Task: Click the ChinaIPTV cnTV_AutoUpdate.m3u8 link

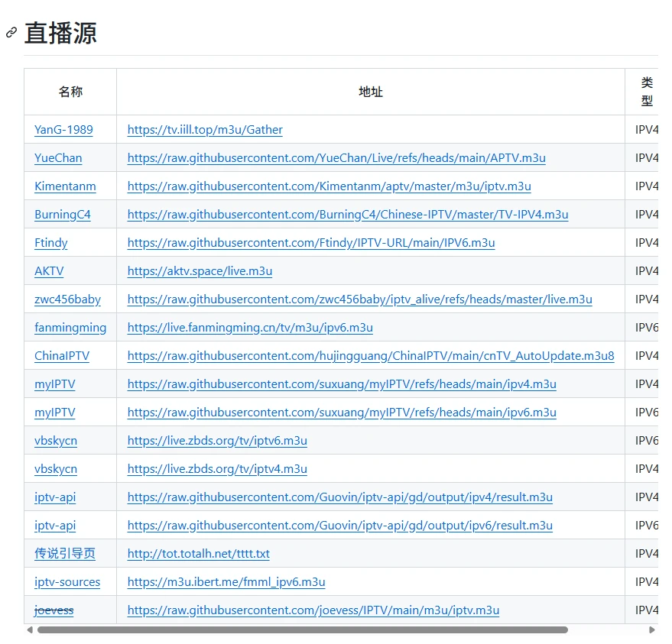Action: click(371, 356)
